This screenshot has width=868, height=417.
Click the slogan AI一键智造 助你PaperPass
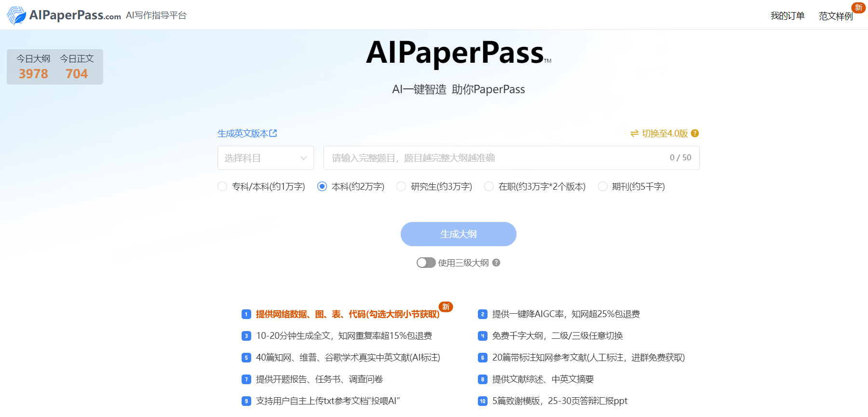tap(459, 89)
